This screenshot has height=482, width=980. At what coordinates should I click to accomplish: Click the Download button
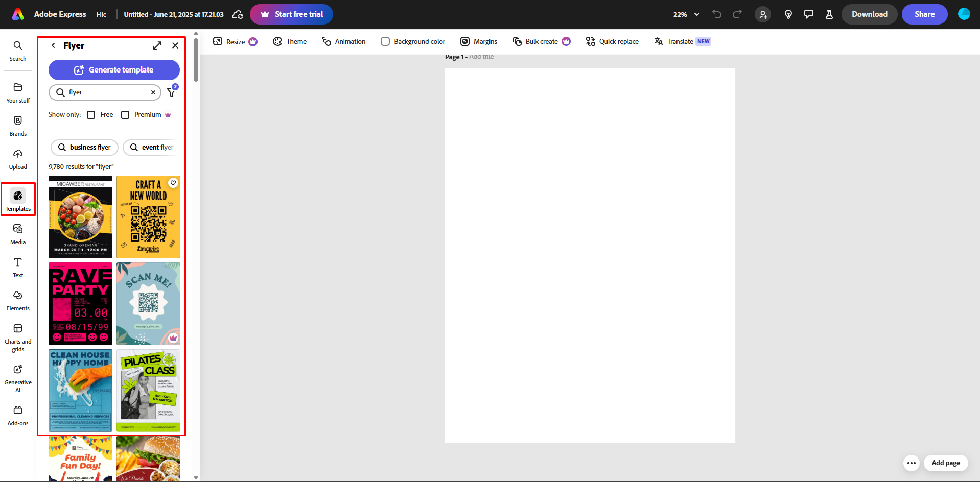[x=869, y=14]
